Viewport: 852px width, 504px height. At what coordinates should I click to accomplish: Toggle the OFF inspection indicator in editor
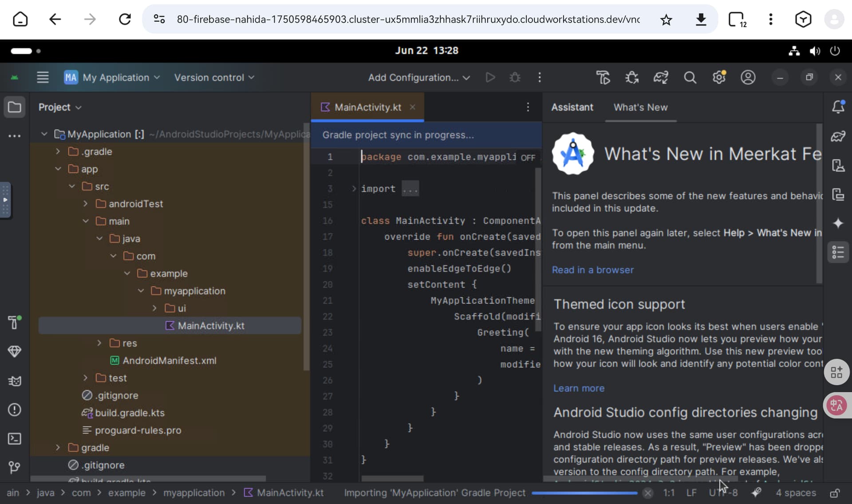pos(528,157)
